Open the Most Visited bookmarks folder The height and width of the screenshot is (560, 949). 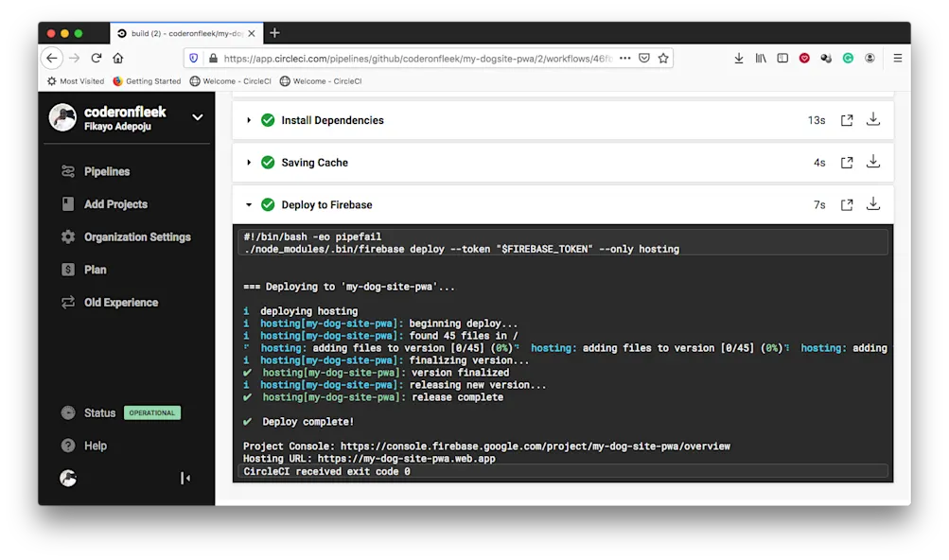(x=76, y=81)
